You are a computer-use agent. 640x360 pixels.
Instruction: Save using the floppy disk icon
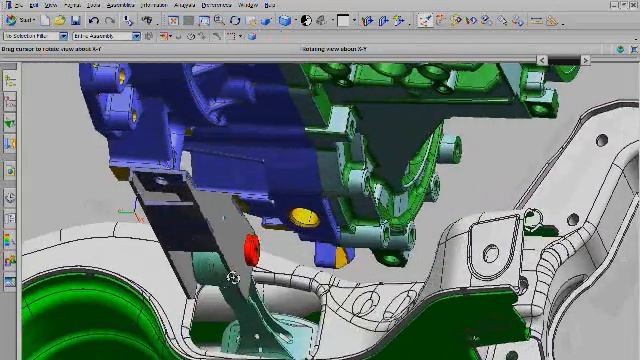click(76, 20)
